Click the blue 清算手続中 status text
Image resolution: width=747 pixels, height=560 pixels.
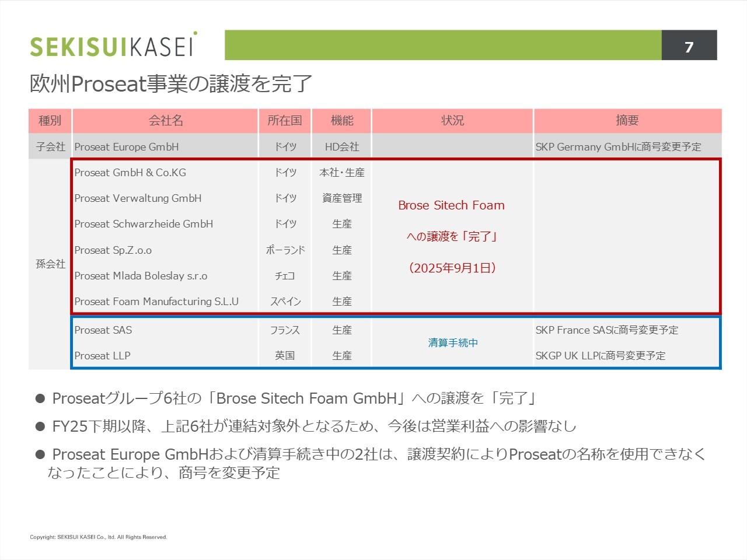(x=452, y=343)
